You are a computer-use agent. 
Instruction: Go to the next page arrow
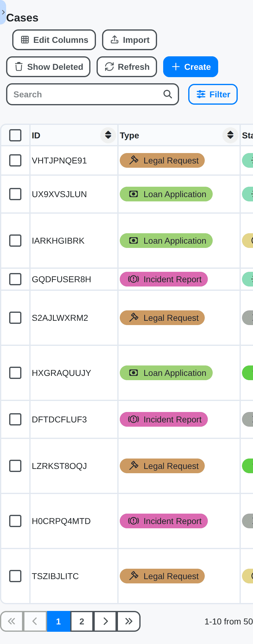[105, 621]
